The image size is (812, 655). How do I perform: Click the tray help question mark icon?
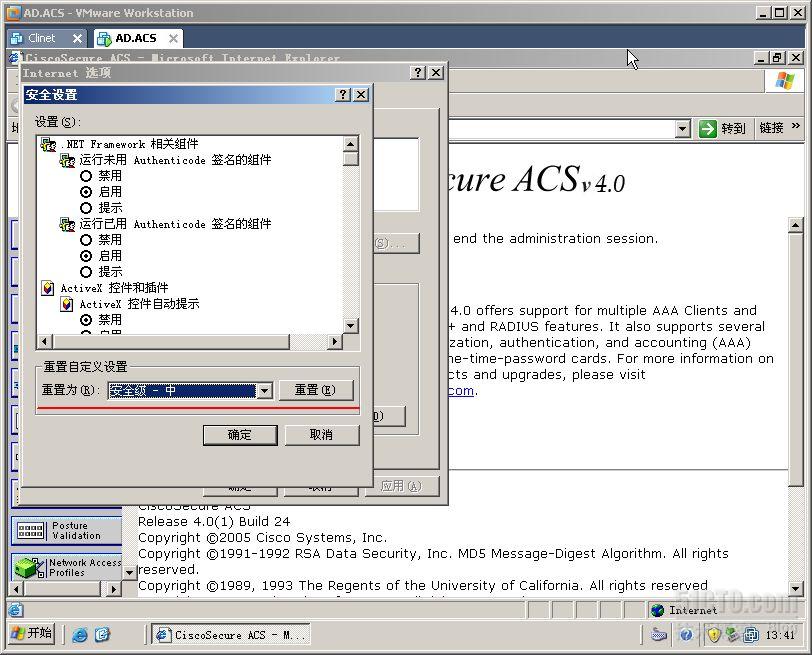point(686,635)
